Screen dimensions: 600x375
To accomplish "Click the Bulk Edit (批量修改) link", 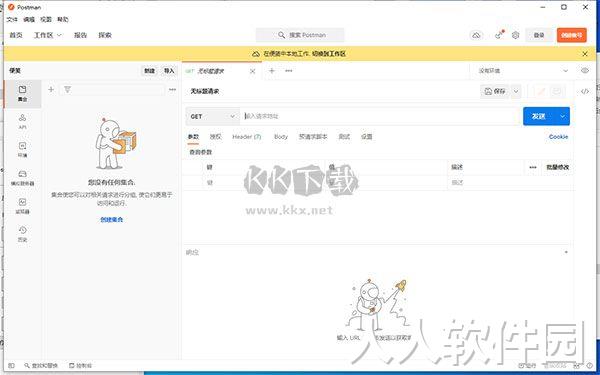I will 558,167.
